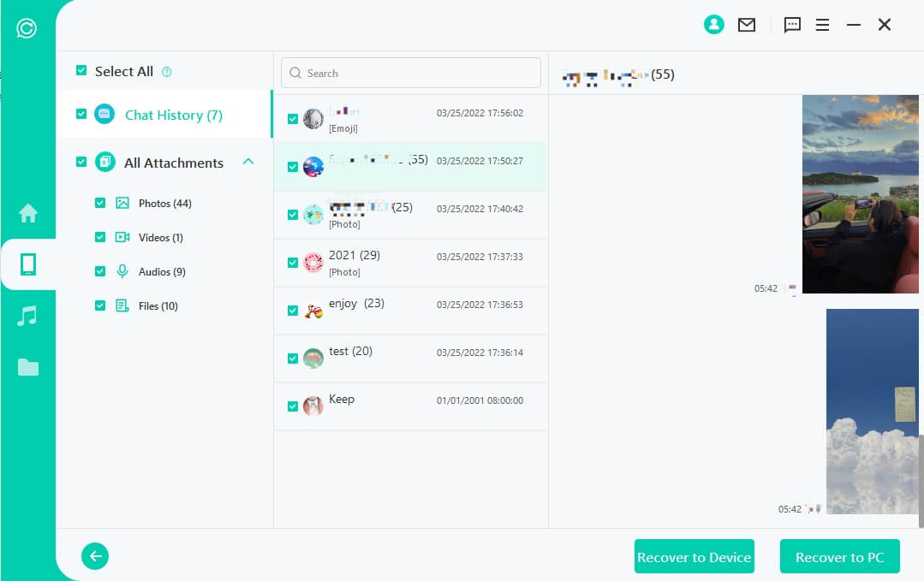Uncheck the Chat History (7) checkbox
Screen dimensions: 924x581
click(x=81, y=114)
